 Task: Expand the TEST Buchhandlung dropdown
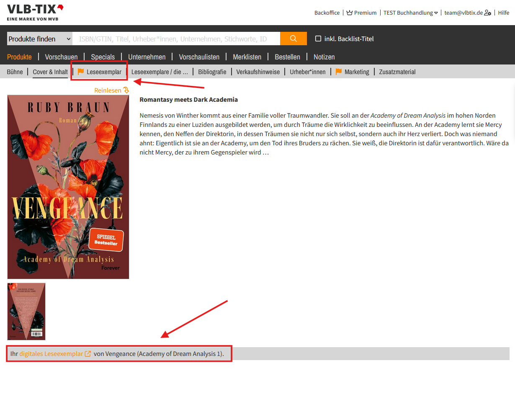pyautogui.click(x=411, y=13)
